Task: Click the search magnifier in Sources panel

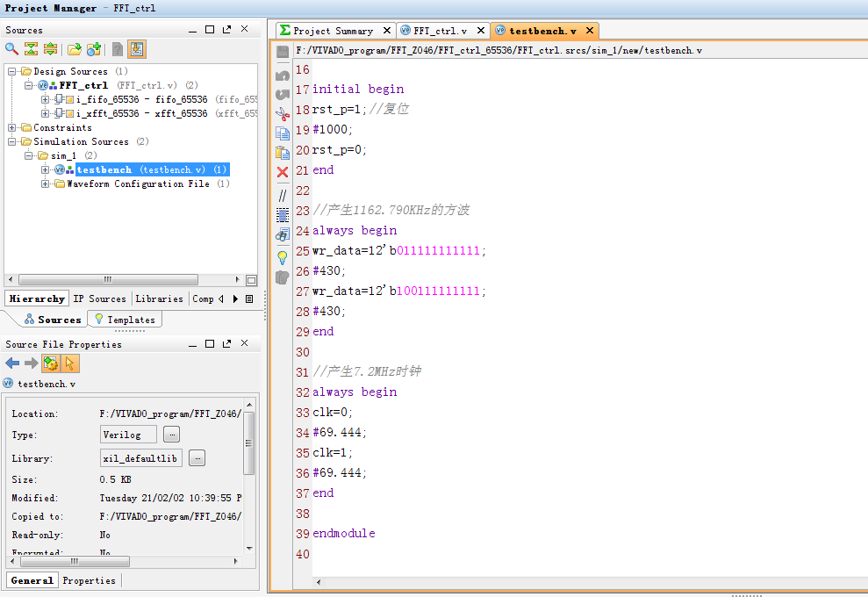Action: (12, 49)
